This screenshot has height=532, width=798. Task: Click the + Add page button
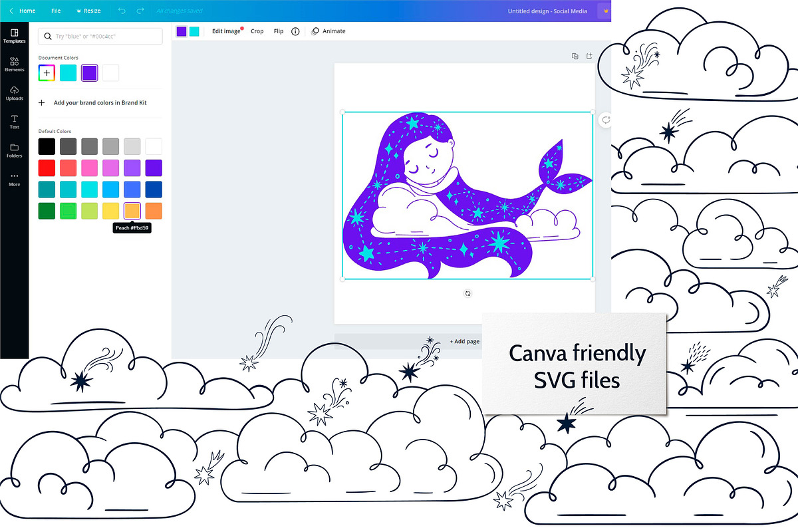pyautogui.click(x=464, y=341)
